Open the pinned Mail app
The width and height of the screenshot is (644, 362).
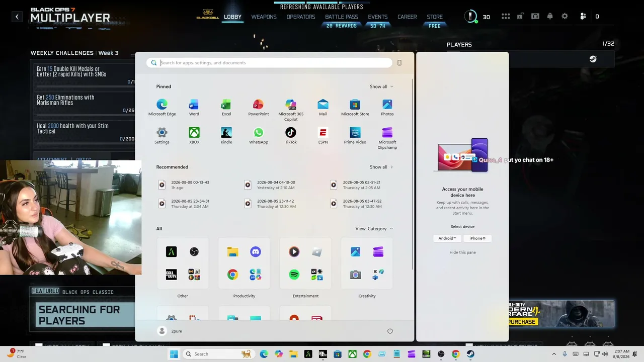coord(323,107)
